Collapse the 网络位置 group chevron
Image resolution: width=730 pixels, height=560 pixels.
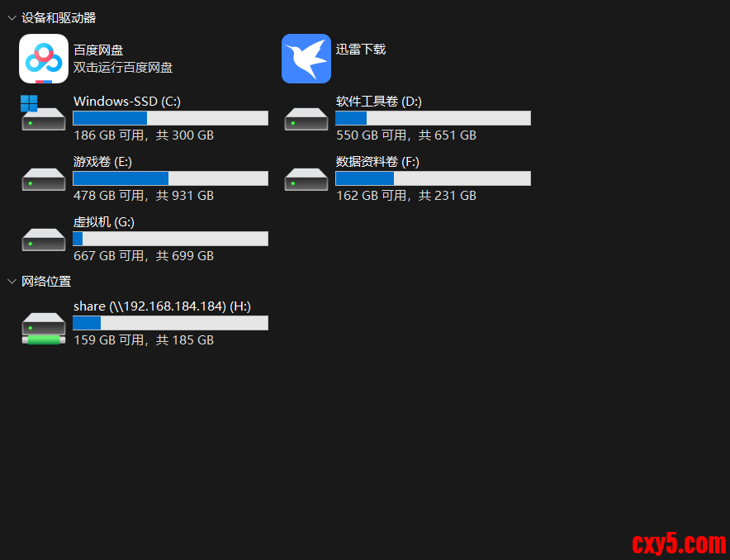click(12, 281)
